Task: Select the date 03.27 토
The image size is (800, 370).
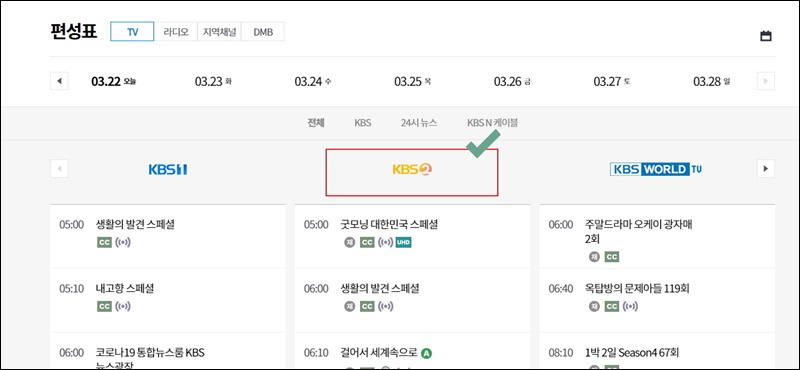Action: [x=612, y=82]
